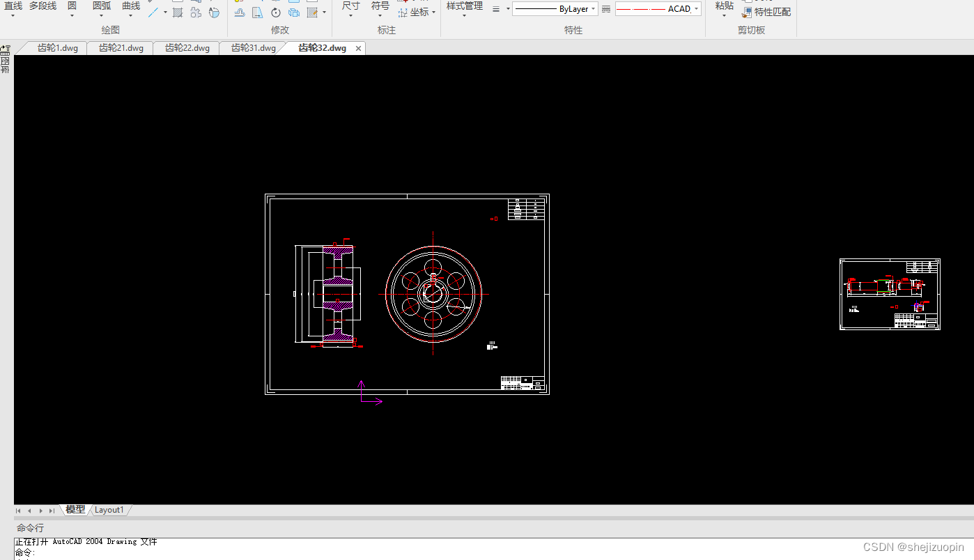Click the 剪切板 panel label
The width and height of the screenshot is (974, 560).
[751, 30]
